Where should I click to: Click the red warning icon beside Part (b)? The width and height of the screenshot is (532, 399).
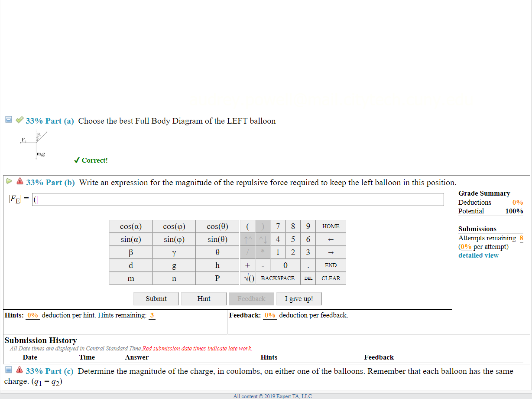[x=20, y=181]
